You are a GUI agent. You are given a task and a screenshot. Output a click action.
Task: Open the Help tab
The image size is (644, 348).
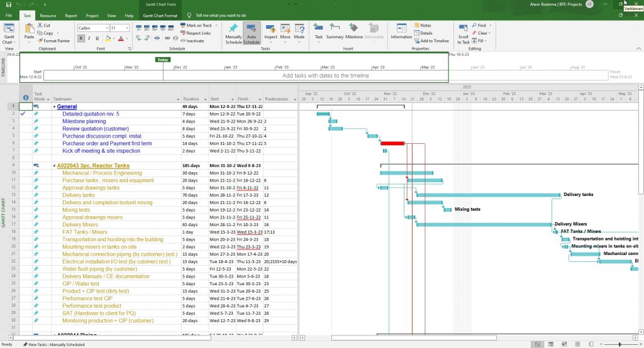coord(129,16)
